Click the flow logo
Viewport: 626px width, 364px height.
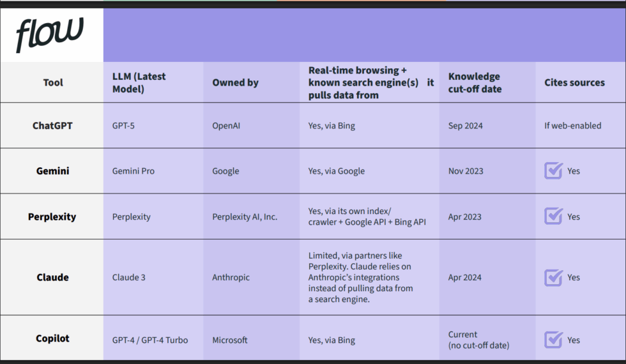pos(50,35)
